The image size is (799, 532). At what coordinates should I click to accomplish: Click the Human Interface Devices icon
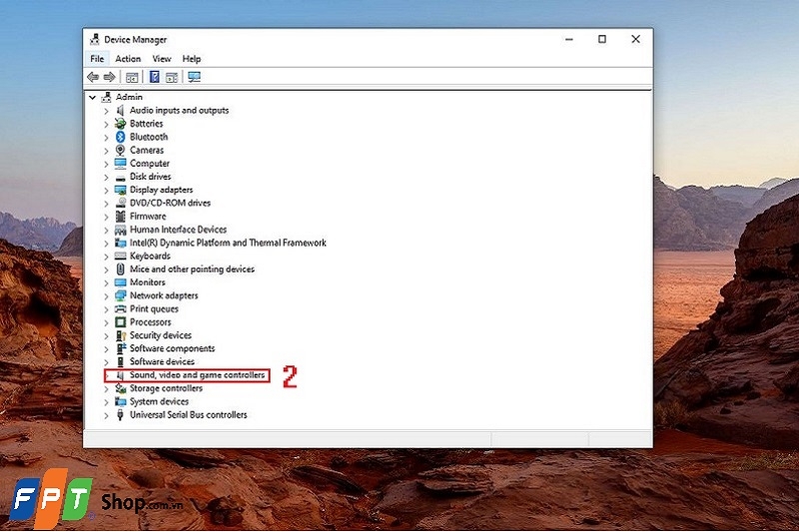(x=120, y=230)
